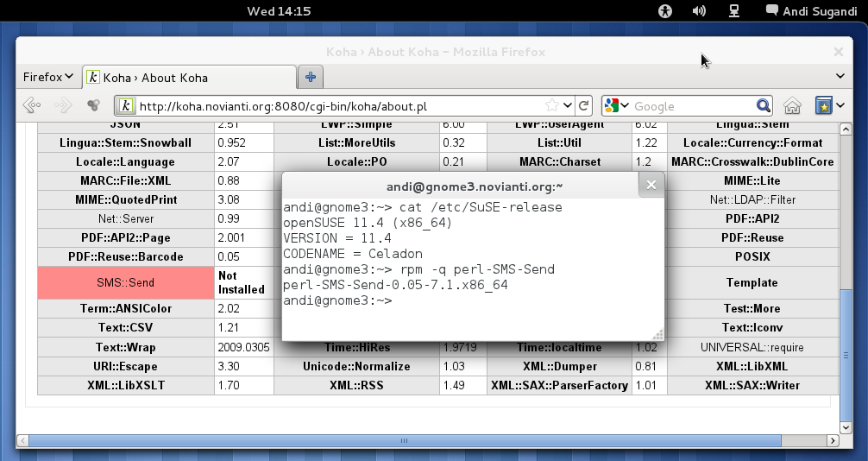Focus the URL address bar

coord(337,106)
